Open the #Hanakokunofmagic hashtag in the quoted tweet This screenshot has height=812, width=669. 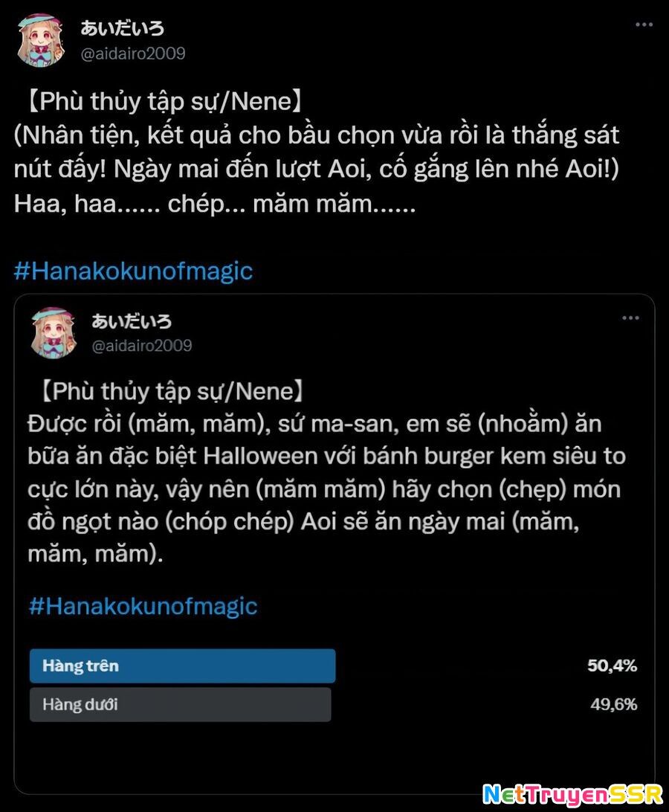pyautogui.click(x=143, y=608)
